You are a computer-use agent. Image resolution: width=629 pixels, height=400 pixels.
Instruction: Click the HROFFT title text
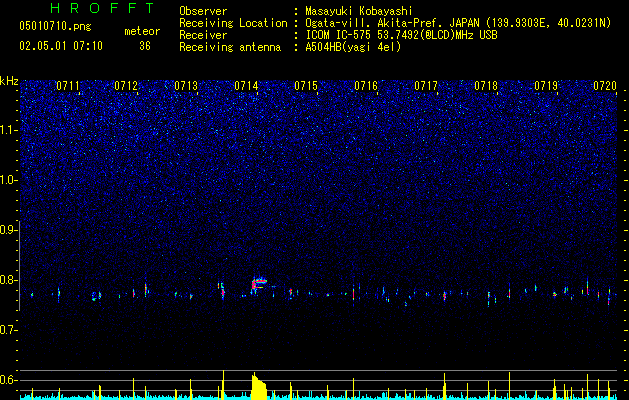coord(103,8)
